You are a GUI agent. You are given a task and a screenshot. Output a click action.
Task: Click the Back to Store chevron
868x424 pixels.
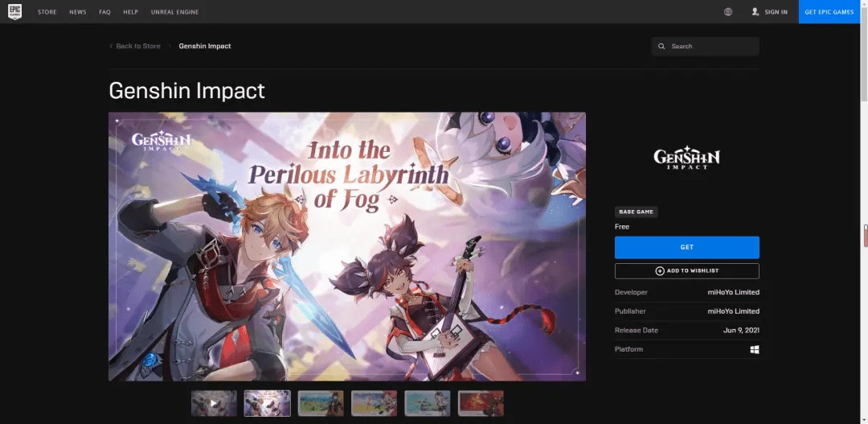coord(111,46)
